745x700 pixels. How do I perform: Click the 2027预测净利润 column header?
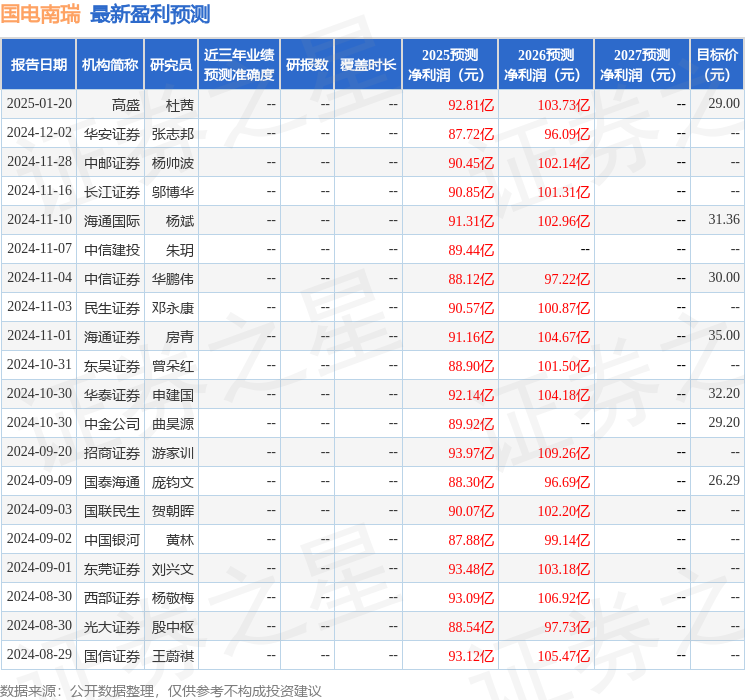[642, 64]
